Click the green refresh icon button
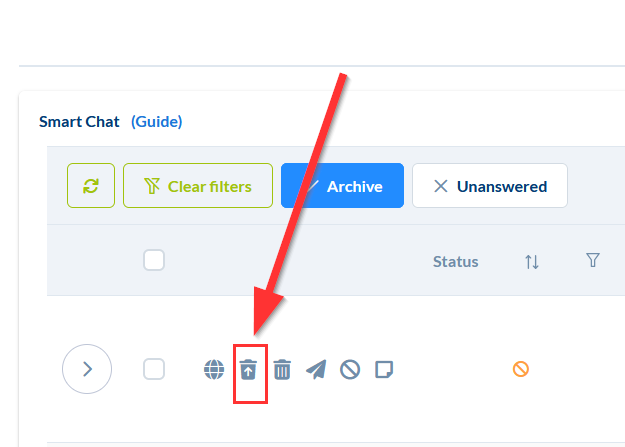This screenshot has width=625, height=447. coord(91,186)
